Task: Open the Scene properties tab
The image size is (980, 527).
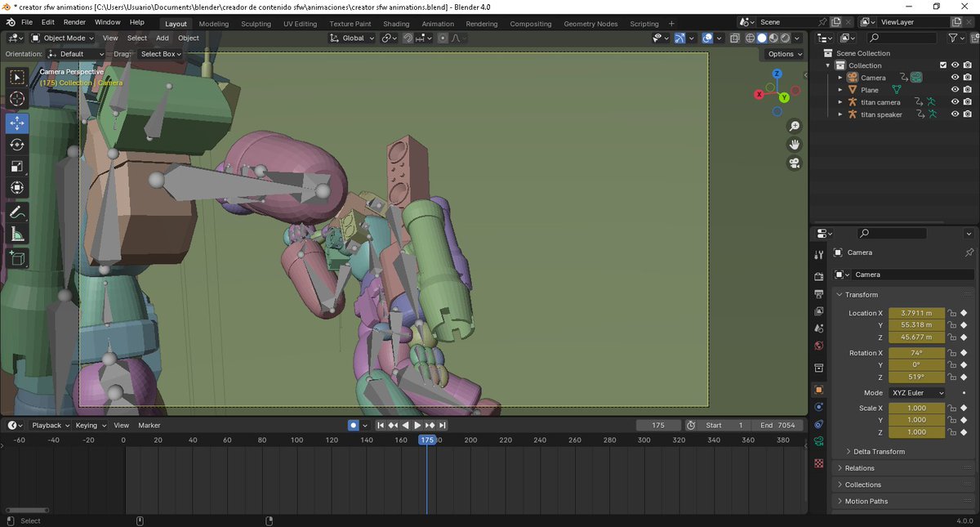Action: tap(819, 328)
